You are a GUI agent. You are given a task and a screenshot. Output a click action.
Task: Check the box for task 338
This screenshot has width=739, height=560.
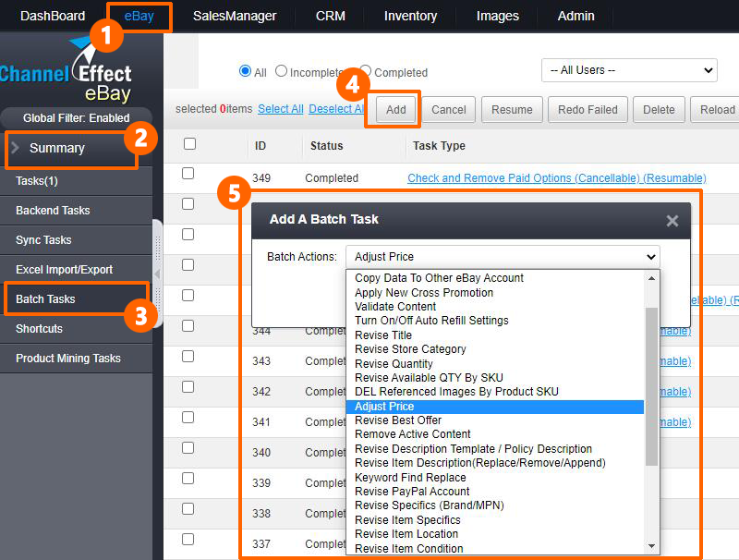click(188, 508)
